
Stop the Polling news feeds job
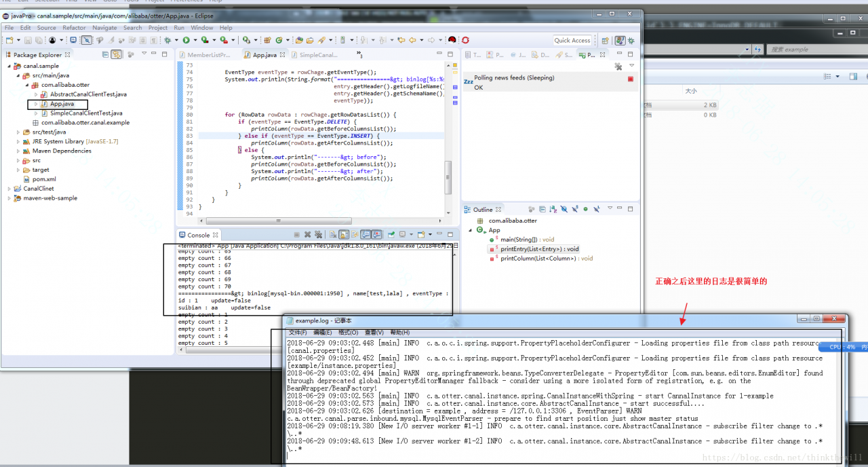(631, 79)
